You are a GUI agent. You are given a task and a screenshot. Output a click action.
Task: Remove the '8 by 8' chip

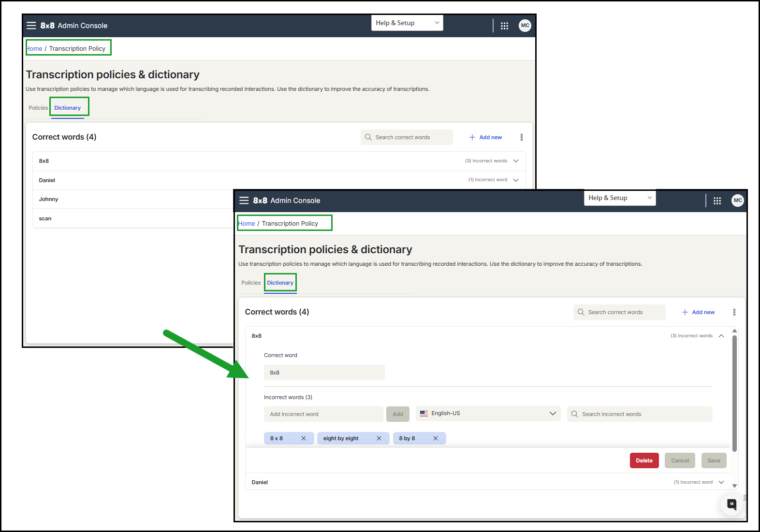pos(436,438)
